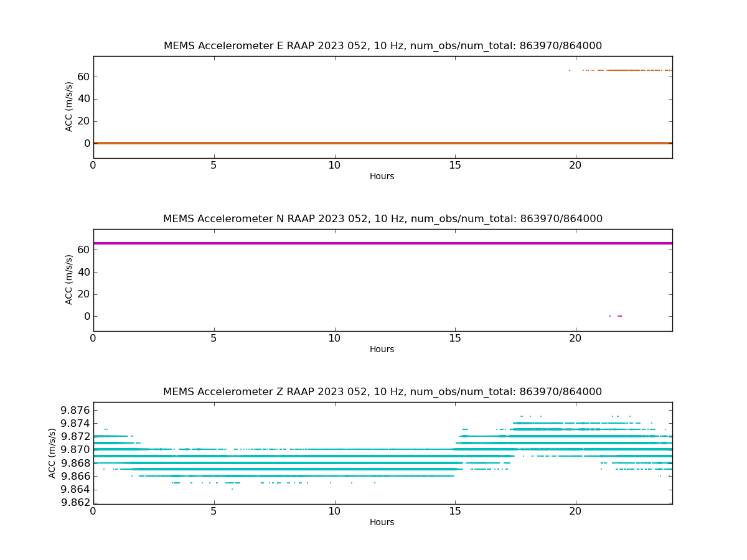
Task: Click the Hours label under Z plot
Action: click(382, 523)
